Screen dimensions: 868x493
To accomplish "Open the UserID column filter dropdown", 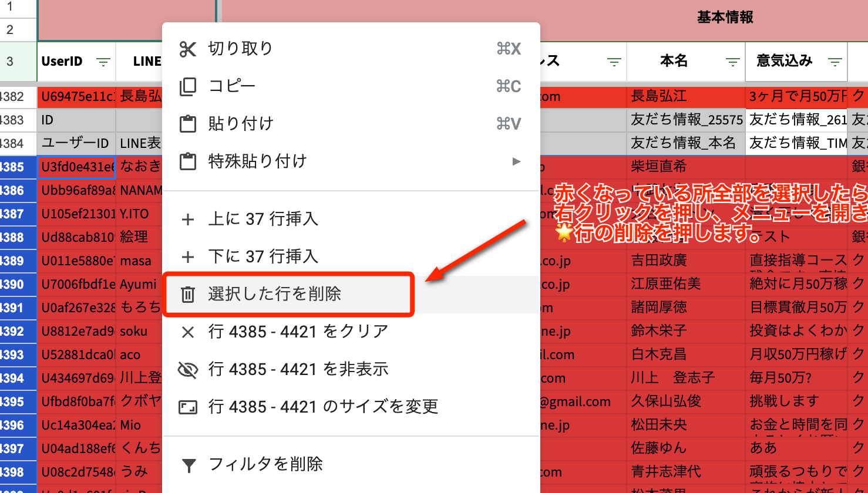I will tap(103, 61).
